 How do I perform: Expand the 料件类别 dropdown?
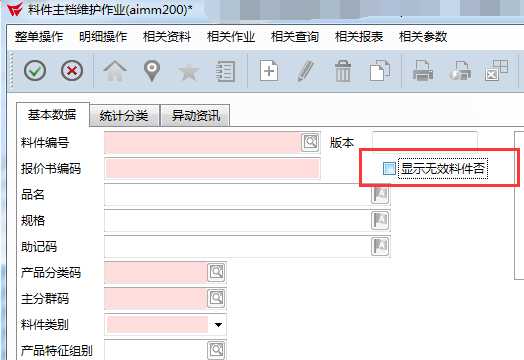click(218, 325)
